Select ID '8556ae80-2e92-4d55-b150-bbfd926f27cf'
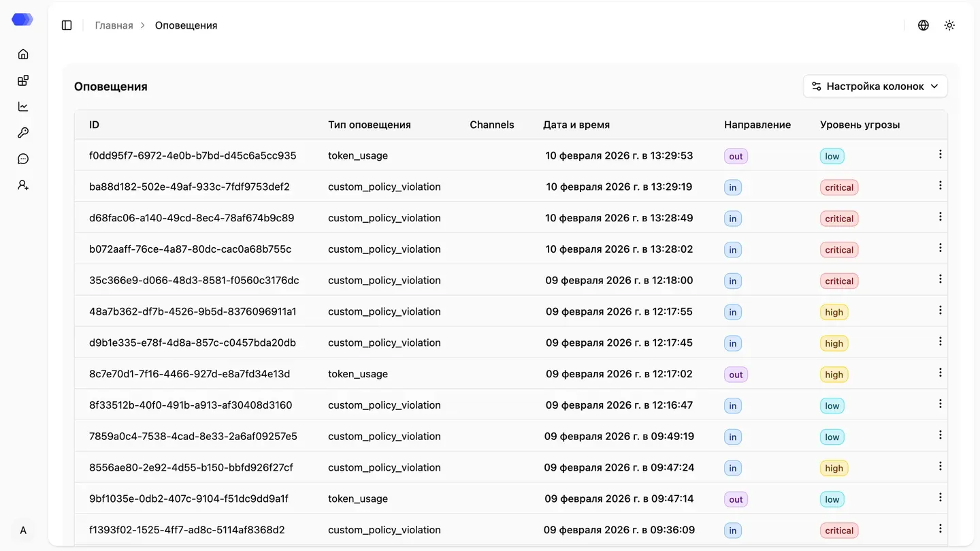This screenshot has height=551, width=980. coord(191,467)
